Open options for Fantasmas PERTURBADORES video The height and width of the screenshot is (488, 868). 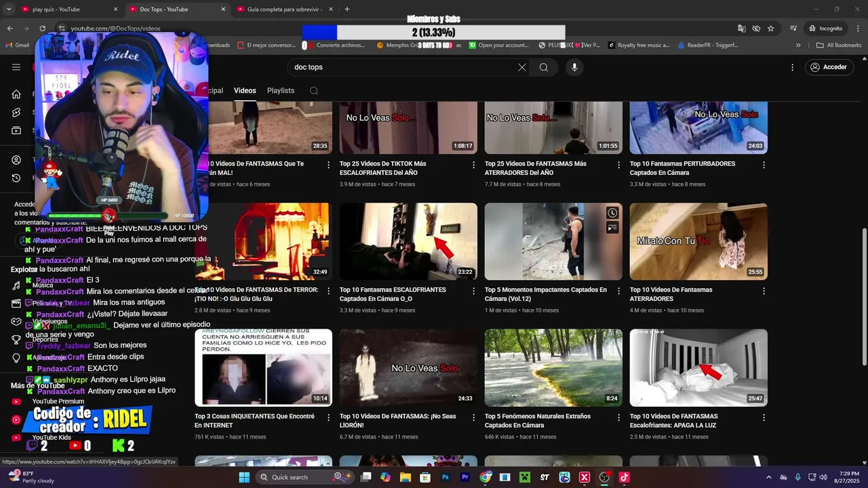pyautogui.click(x=764, y=165)
